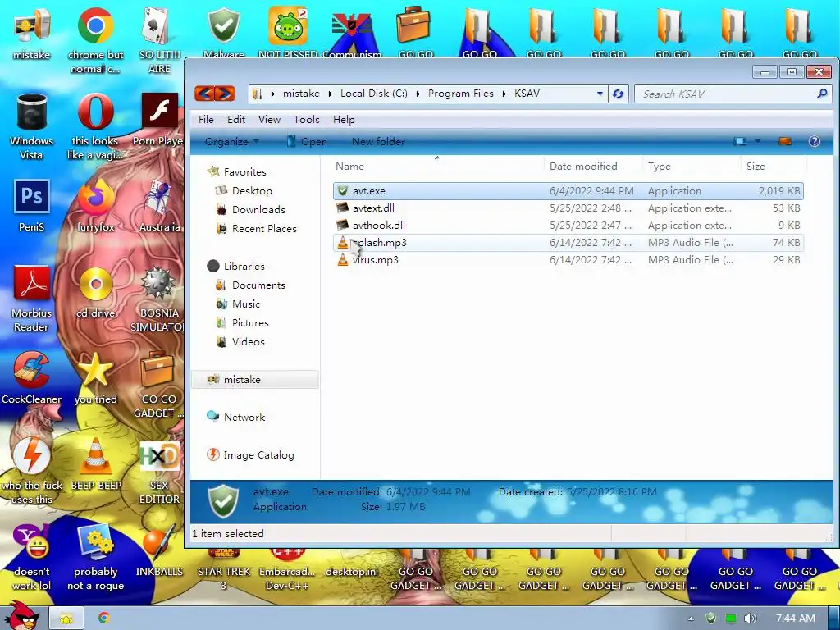Expand arrow after 'mistake' in address bar
Screen dimensions: 840x630
[330, 94]
